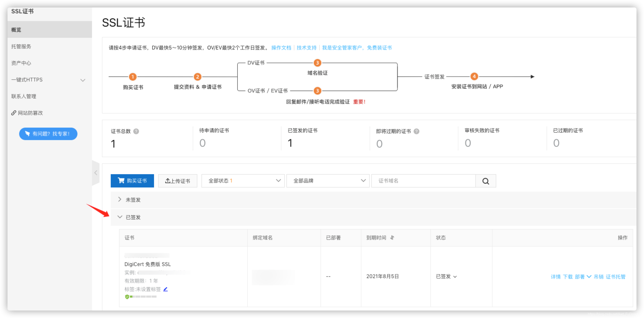Click 下载 link in certificate row
This screenshot has width=644, height=318.
[x=567, y=277]
